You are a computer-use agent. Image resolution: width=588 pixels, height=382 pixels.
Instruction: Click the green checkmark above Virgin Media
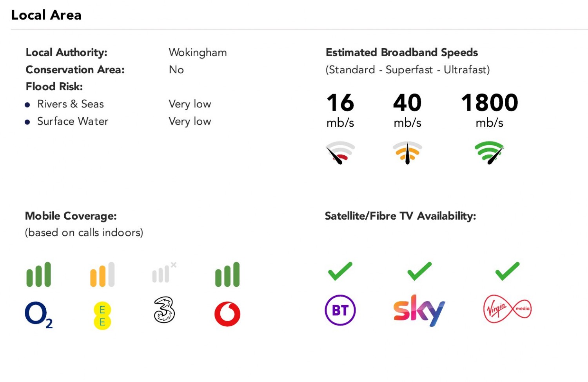coord(508,271)
